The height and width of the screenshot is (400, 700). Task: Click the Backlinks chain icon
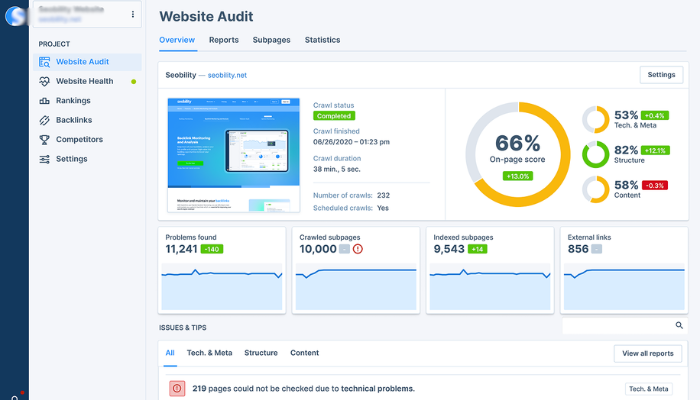(x=44, y=120)
